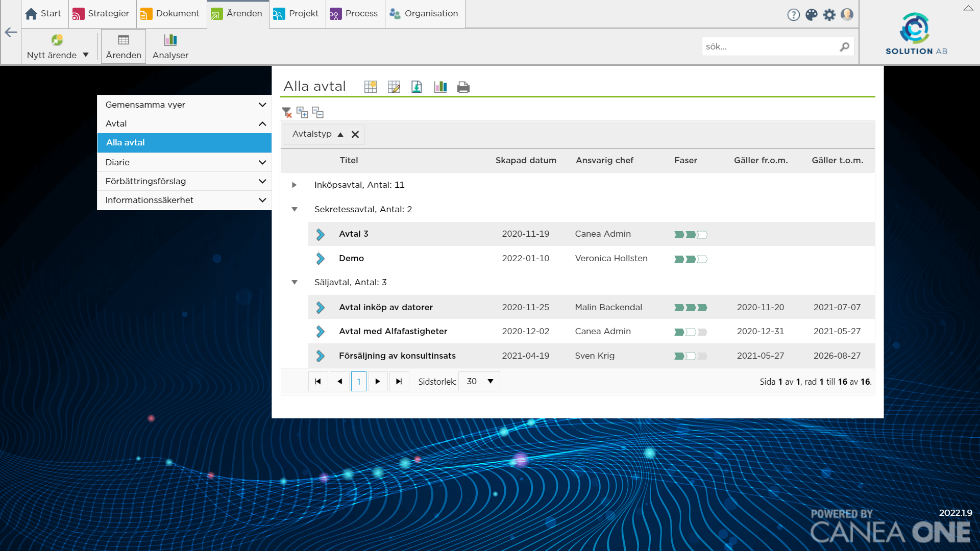The width and height of the screenshot is (980, 551).
Task: Clear filters with the funnel icon
Action: (x=287, y=112)
